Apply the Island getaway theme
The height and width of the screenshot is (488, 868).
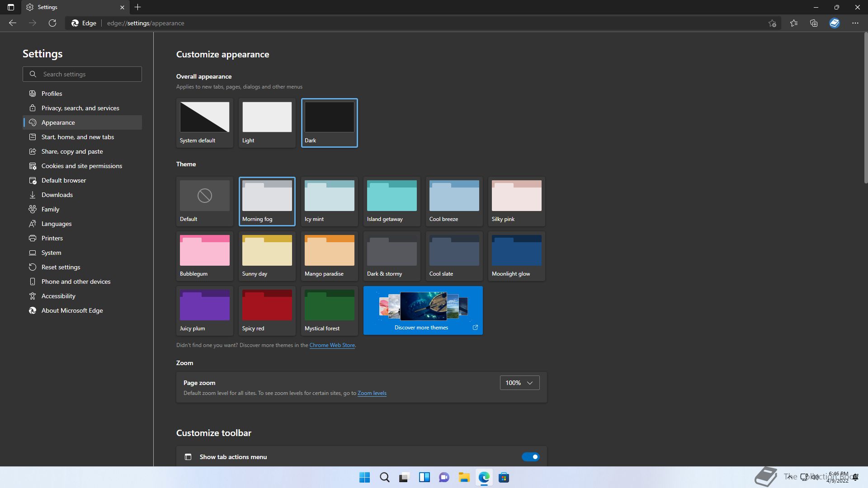392,202
